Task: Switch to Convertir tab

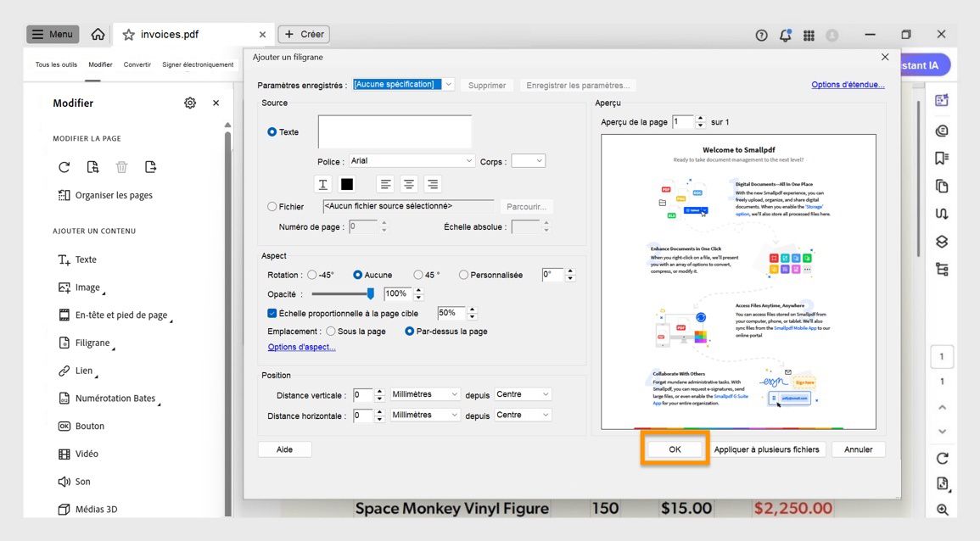Action: click(137, 65)
